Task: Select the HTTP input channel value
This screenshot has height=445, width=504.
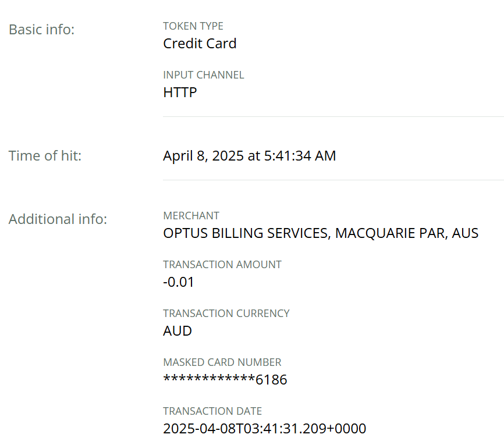Action: [x=180, y=92]
